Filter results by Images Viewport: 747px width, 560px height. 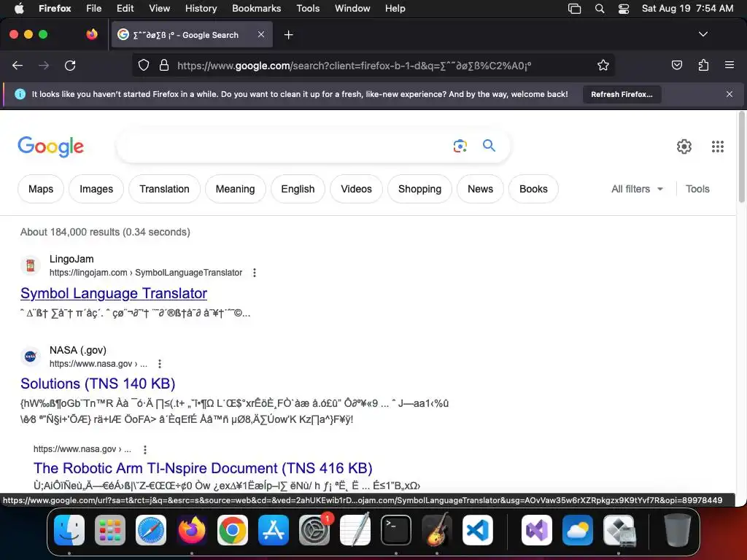point(96,189)
